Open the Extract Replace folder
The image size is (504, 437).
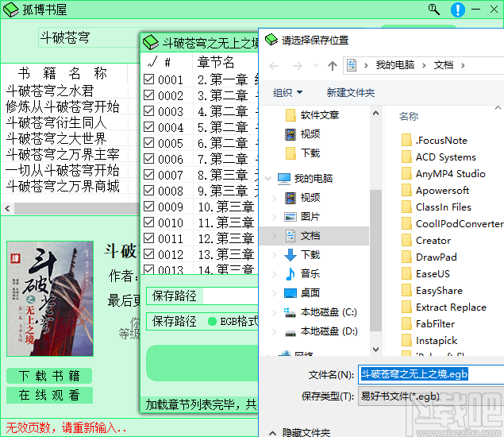tap(444, 307)
